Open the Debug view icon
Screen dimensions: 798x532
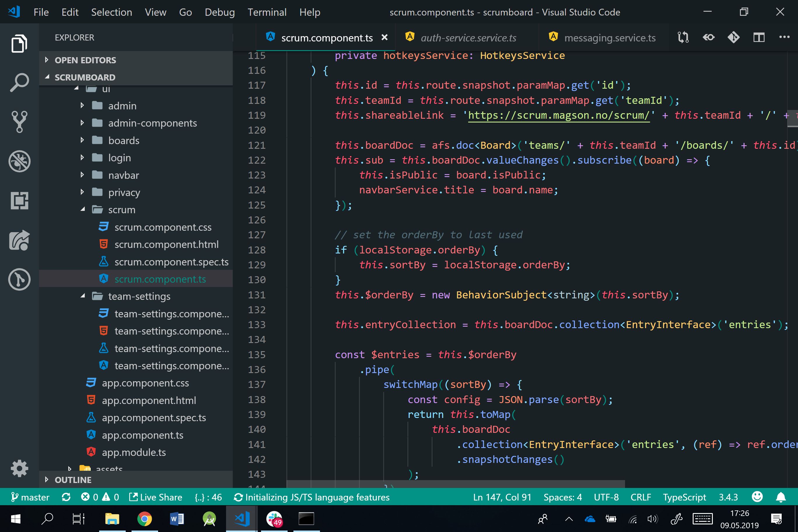(19, 161)
